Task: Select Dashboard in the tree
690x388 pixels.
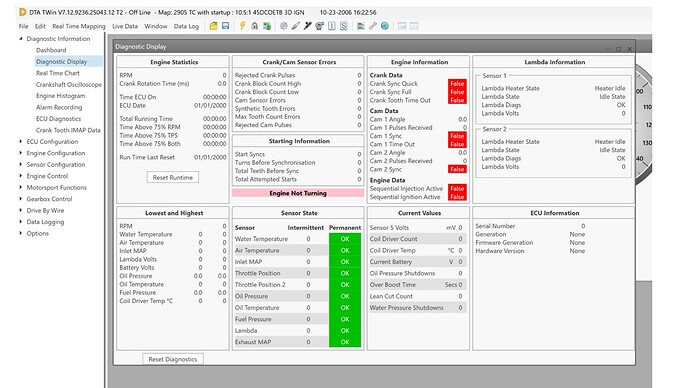Action: click(51, 50)
